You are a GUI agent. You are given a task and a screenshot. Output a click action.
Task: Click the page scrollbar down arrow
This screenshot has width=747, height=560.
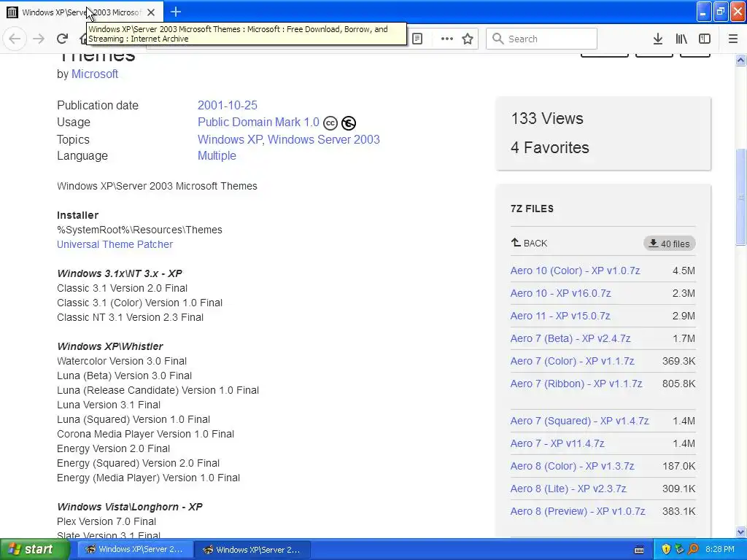click(740, 532)
